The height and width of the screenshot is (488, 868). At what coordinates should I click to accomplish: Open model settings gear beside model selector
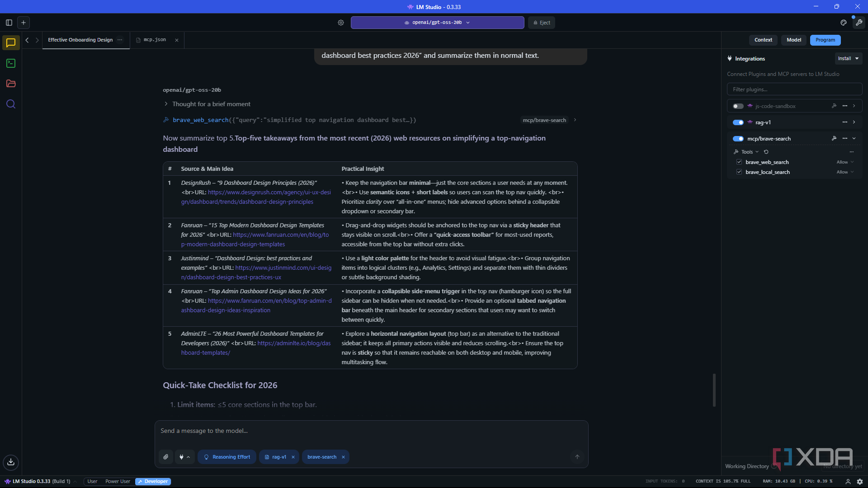point(341,23)
